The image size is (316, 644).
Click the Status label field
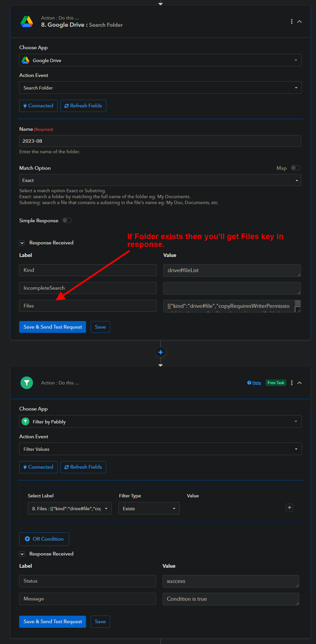87,581
